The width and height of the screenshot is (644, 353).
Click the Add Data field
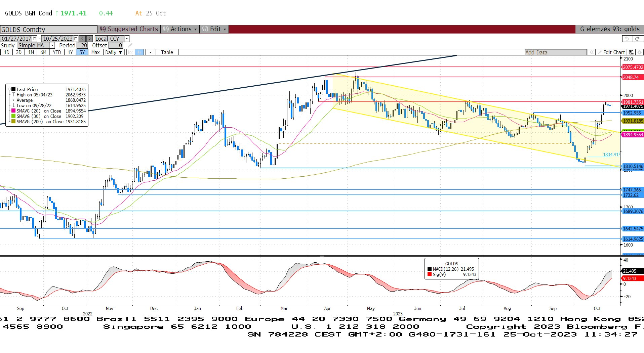coord(556,52)
